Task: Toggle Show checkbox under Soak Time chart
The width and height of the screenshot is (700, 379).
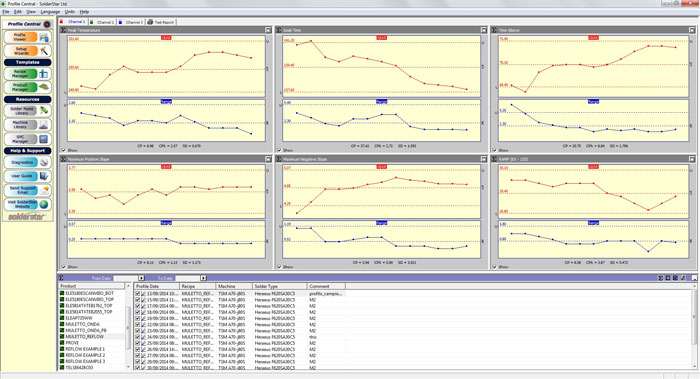Action: tap(279, 150)
